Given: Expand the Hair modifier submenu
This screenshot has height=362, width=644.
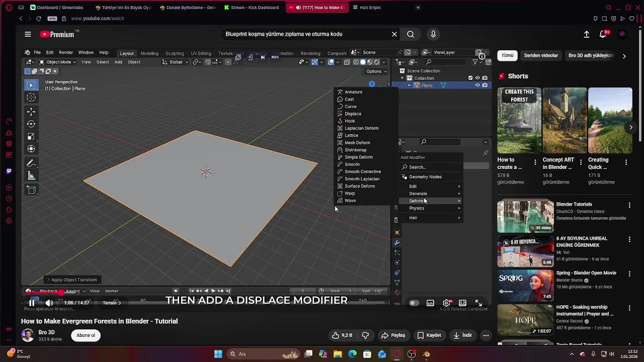Looking at the screenshot, I should (431, 218).
